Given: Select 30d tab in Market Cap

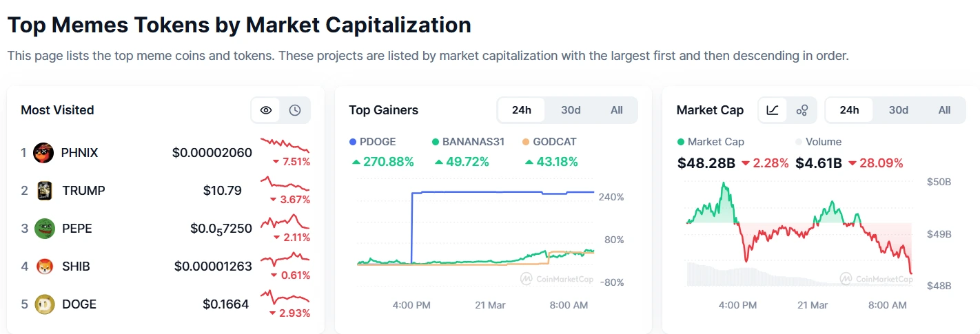Looking at the screenshot, I should (899, 110).
